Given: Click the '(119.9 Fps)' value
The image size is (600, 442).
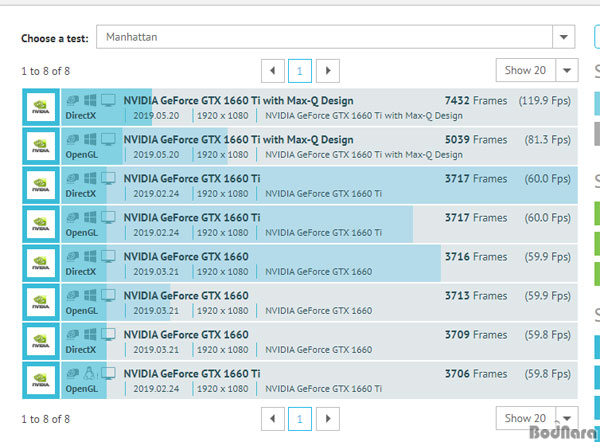Looking at the screenshot, I should pyautogui.click(x=545, y=101).
